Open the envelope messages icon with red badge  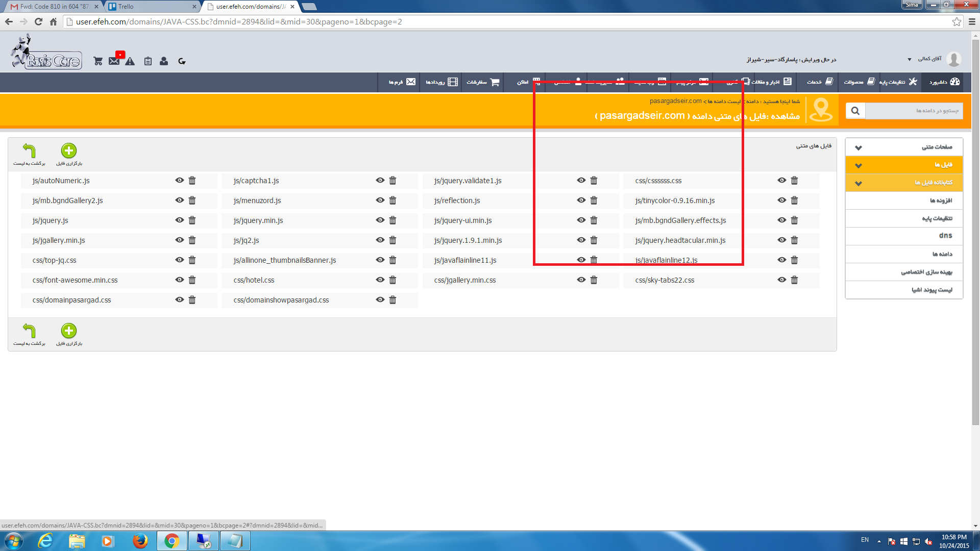point(114,61)
